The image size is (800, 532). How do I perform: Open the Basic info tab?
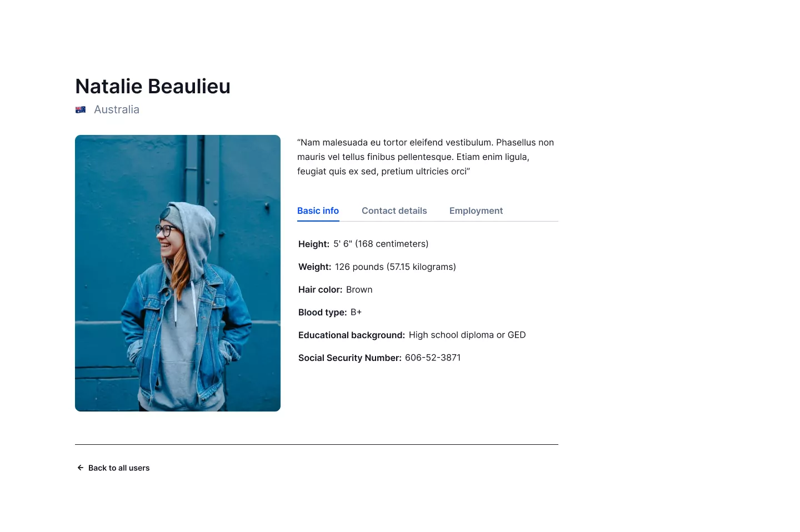click(318, 211)
